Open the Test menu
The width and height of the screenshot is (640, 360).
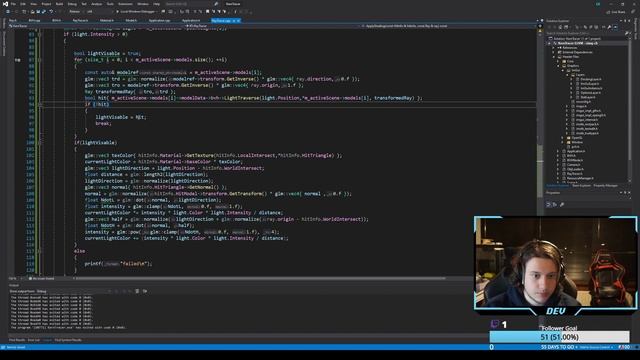point(84,4)
